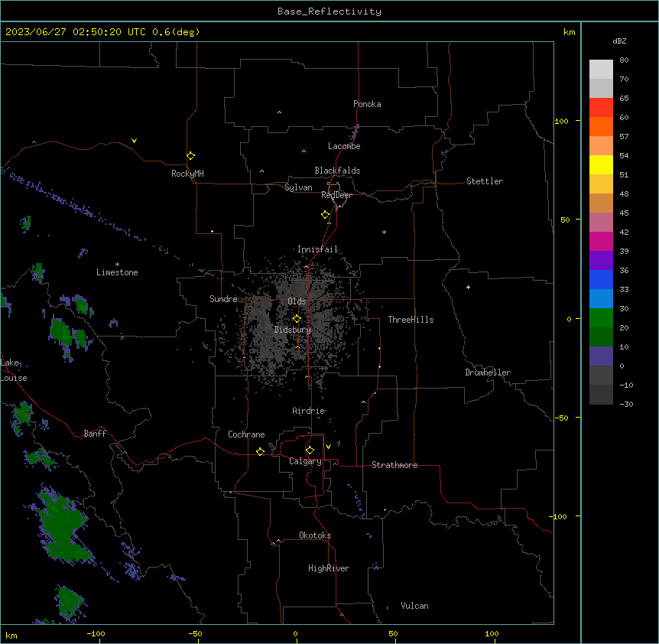Click the Stettler label

[x=484, y=181]
